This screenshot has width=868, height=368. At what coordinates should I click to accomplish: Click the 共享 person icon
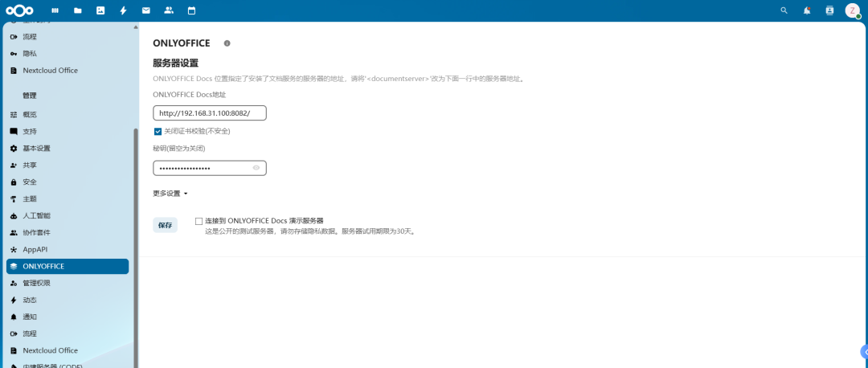pos(14,166)
